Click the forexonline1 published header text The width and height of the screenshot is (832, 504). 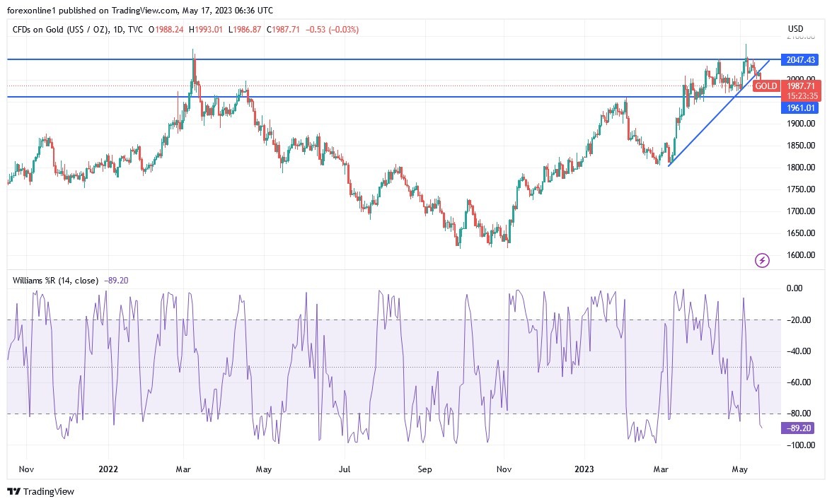click(140, 11)
